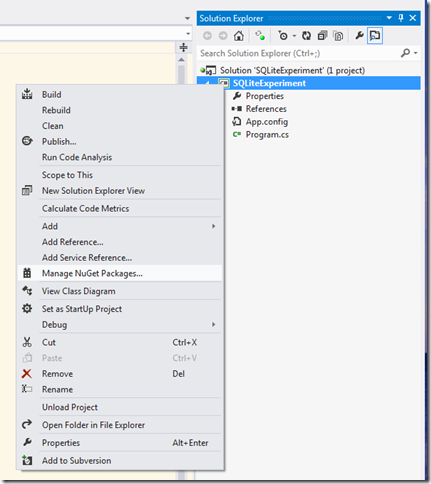This screenshot has height=484, width=431.
Task: Choose Publish... from the context menu
Action: tap(120, 141)
